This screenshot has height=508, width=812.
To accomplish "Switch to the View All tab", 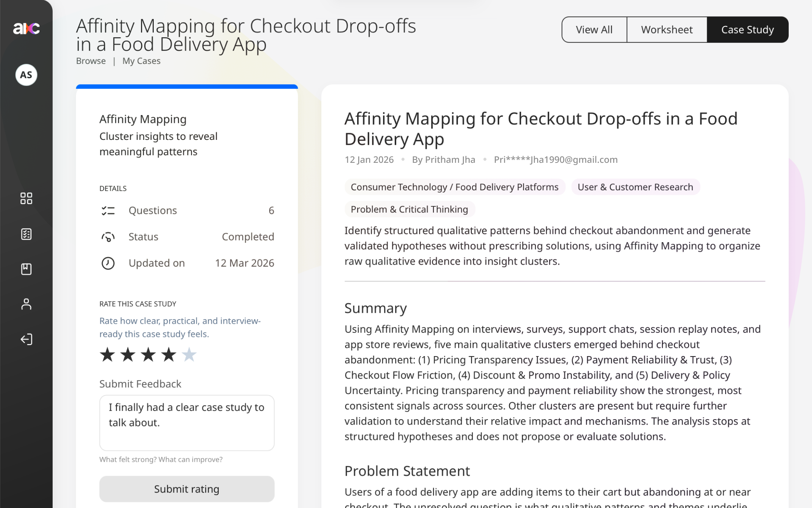I will pyautogui.click(x=594, y=30).
